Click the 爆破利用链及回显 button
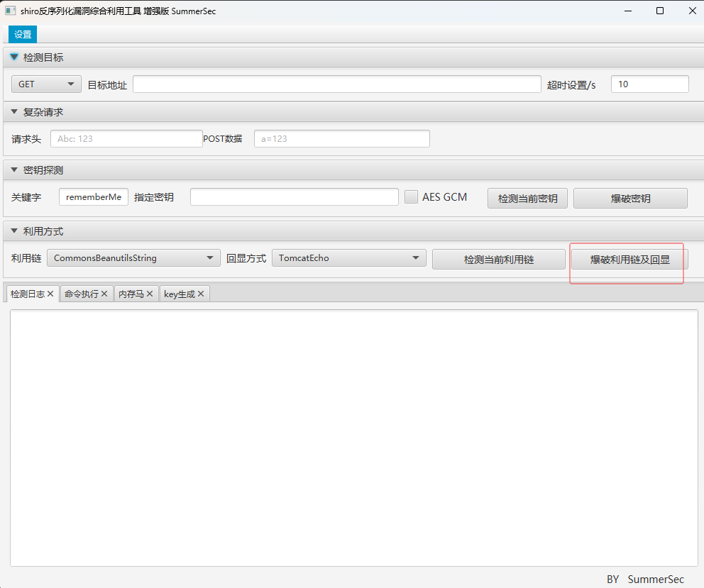This screenshot has width=704, height=588. (x=629, y=260)
